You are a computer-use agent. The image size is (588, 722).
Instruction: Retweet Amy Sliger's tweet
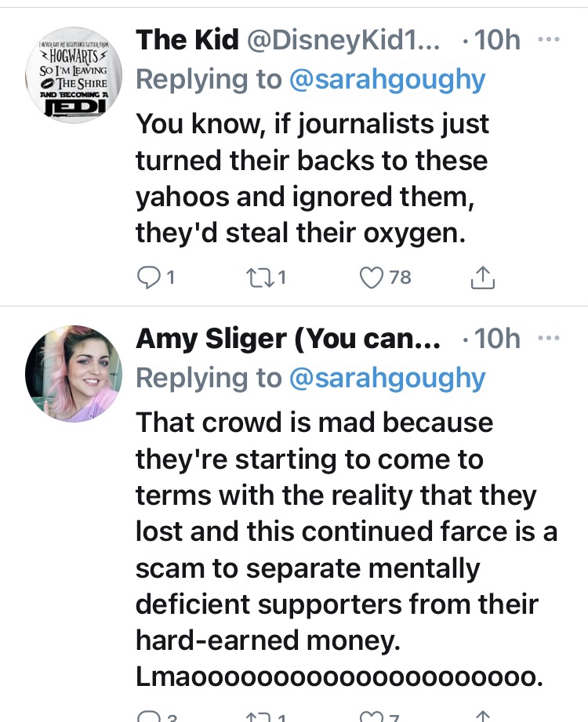258,715
